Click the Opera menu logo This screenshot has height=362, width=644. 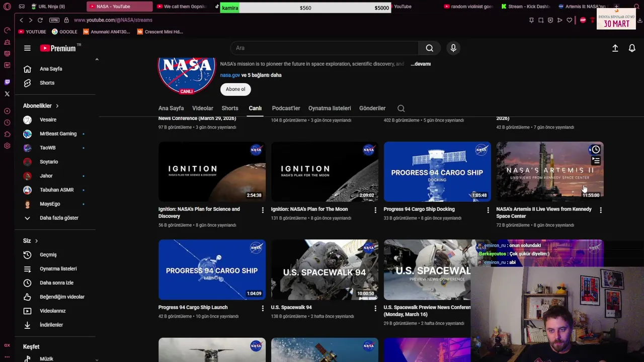point(7,7)
